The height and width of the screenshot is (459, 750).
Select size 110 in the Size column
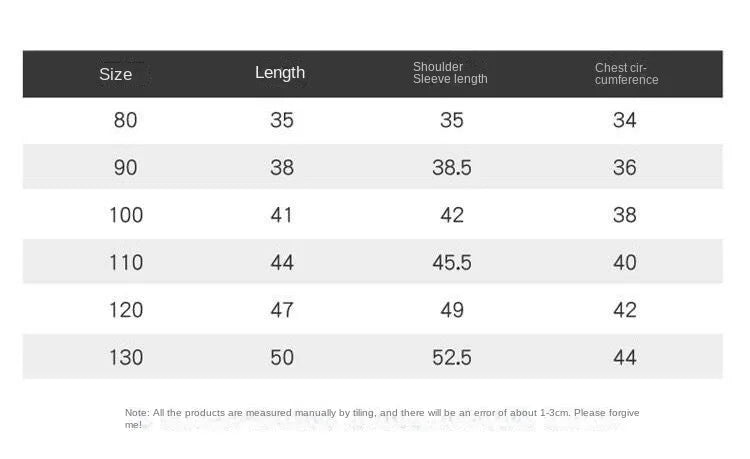[x=125, y=262]
